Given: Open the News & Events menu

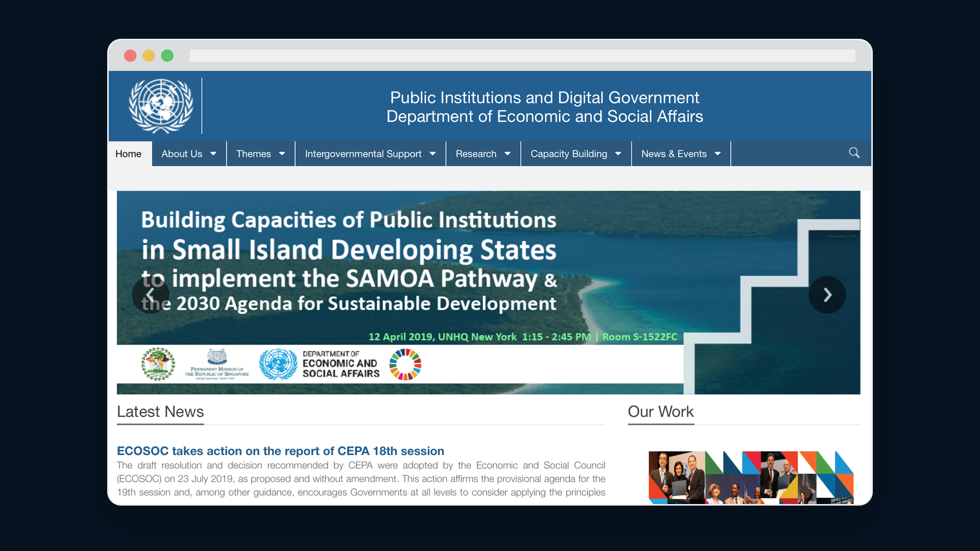Looking at the screenshot, I should click(680, 154).
